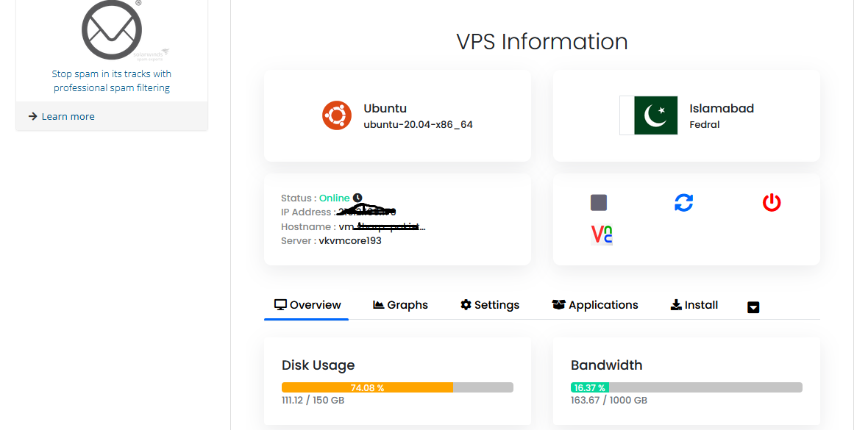Viewport: 868px width, 430px height.
Task: Power off VPS using red power icon
Action: coord(772,203)
